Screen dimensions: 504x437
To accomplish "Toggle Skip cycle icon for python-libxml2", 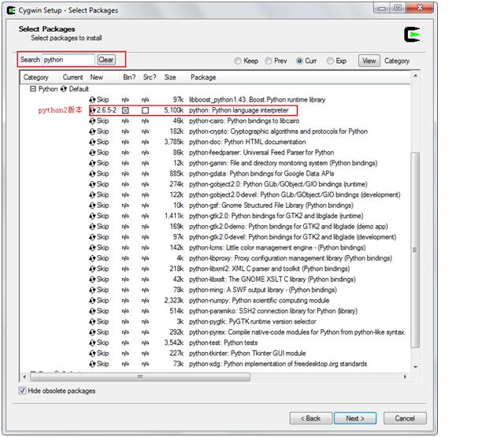I will point(93,269).
